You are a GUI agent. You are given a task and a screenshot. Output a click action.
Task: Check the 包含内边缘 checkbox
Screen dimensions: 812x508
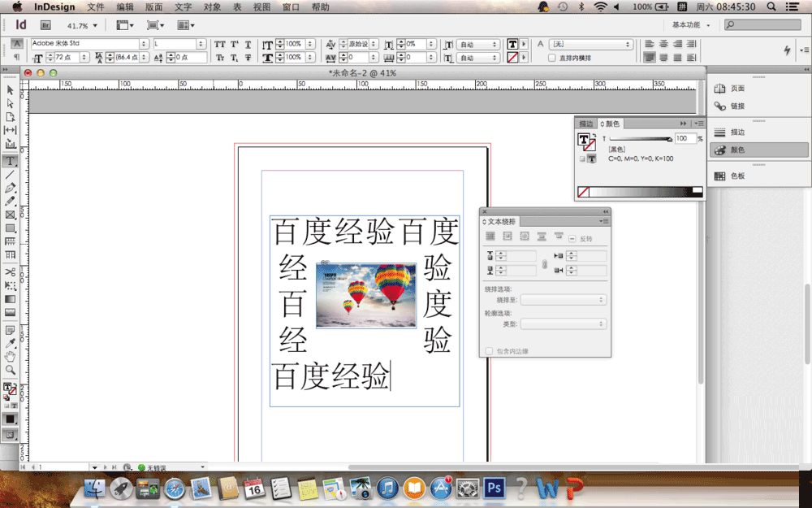(x=489, y=351)
